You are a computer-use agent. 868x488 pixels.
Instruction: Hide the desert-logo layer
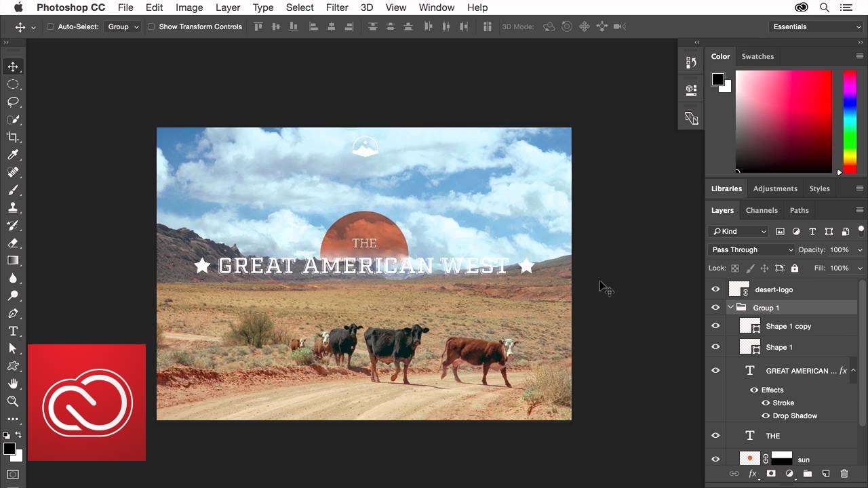coord(715,289)
